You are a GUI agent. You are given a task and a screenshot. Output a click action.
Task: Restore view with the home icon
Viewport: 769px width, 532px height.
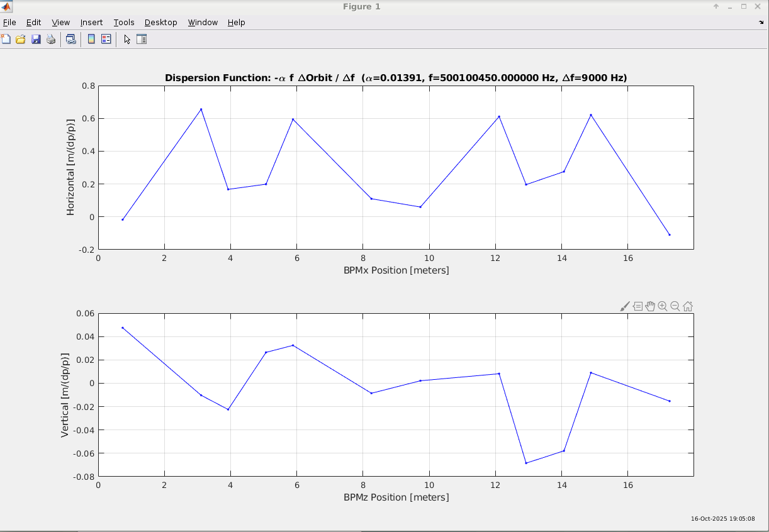(x=688, y=306)
